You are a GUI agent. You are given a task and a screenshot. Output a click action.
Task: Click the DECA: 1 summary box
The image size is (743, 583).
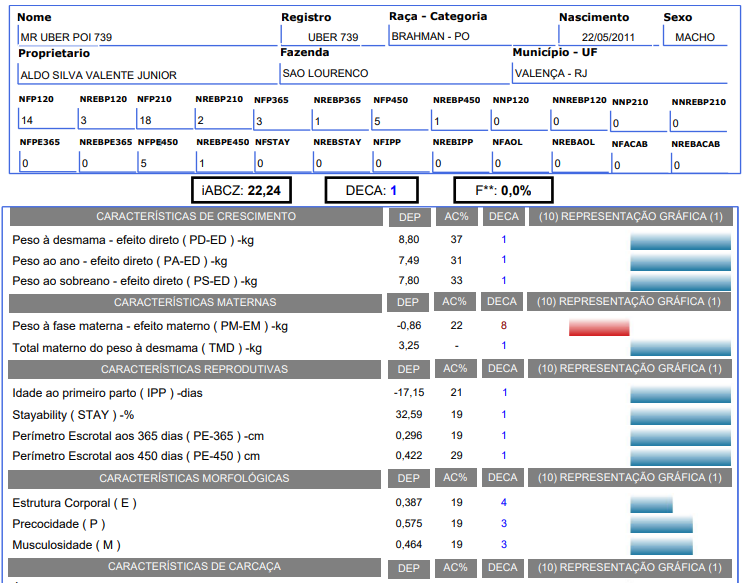pos(371,190)
